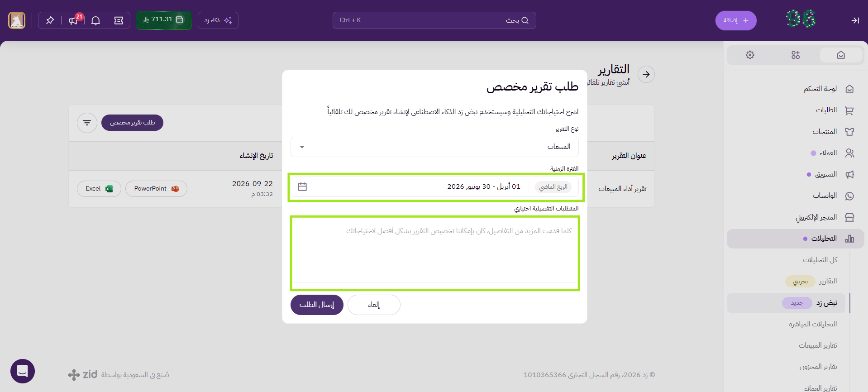Click طلب تقرير مخصص button behind dialog
Viewport: 868px width, 392px height.
[132, 123]
